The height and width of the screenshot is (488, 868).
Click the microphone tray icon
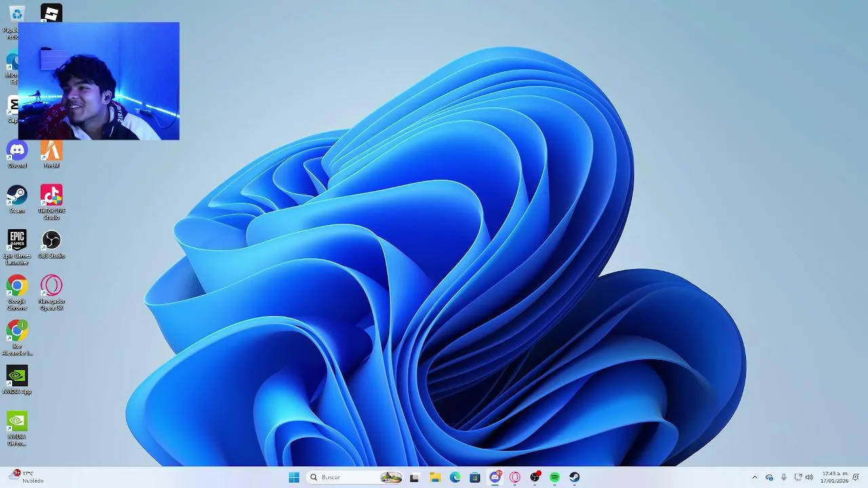click(x=784, y=478)
